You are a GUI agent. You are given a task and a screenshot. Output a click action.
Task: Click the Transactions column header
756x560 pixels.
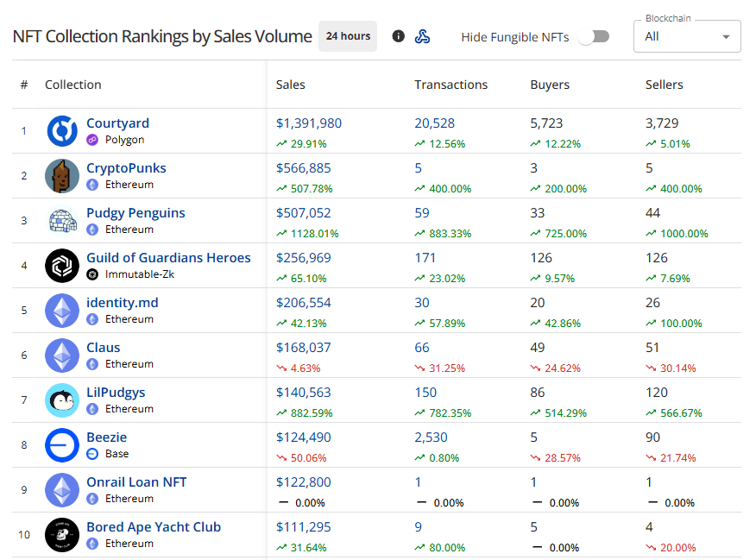451,85
